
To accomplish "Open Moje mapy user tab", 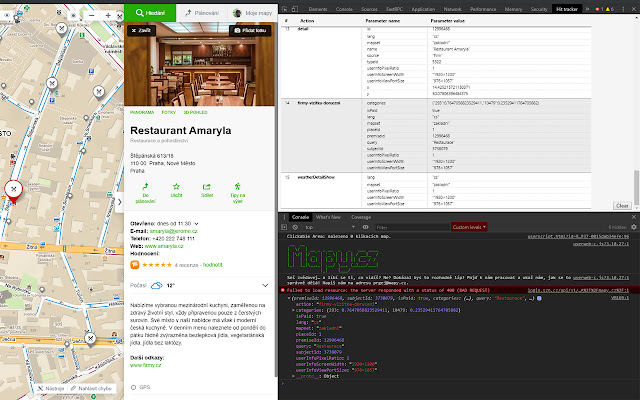I will 253,13.
